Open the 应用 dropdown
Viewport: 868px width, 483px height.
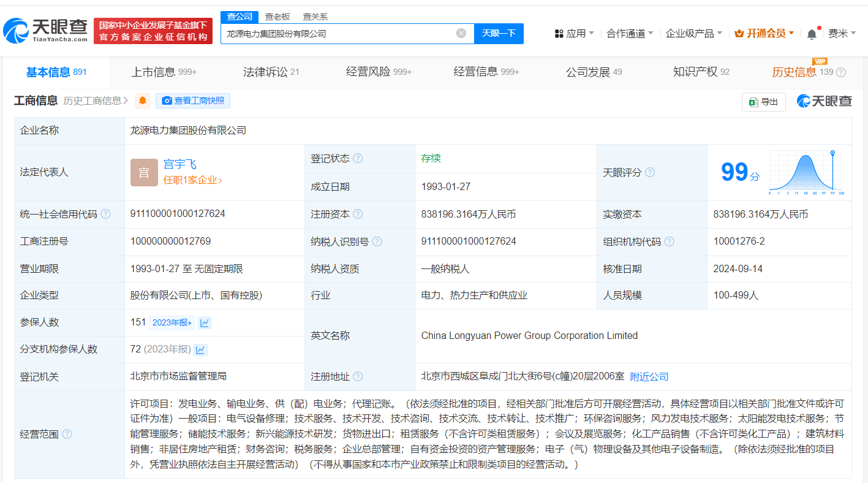575,32
